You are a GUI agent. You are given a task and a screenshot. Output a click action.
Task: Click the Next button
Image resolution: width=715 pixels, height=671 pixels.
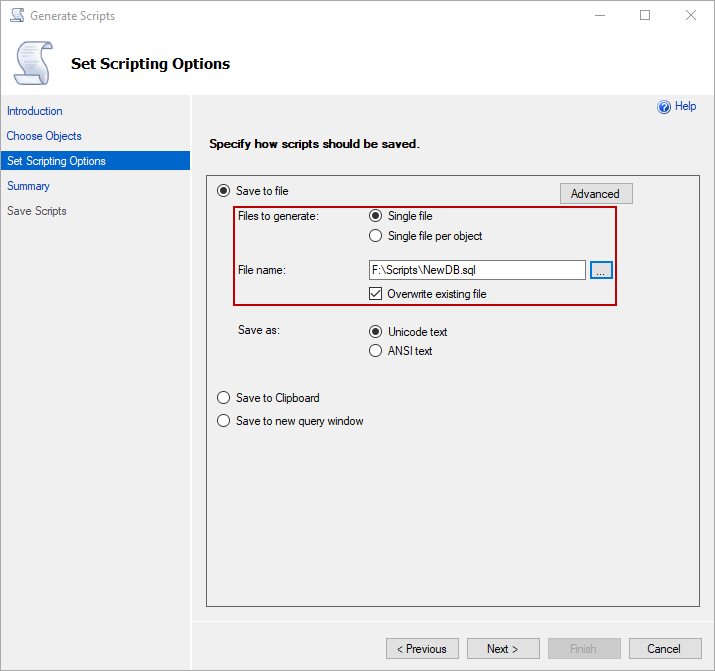tap(503, 649)
